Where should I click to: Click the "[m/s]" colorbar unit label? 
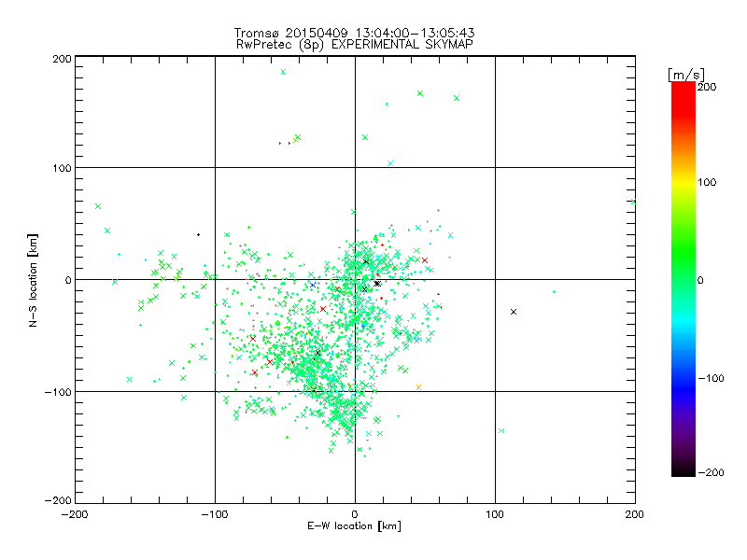pos(686,75)
